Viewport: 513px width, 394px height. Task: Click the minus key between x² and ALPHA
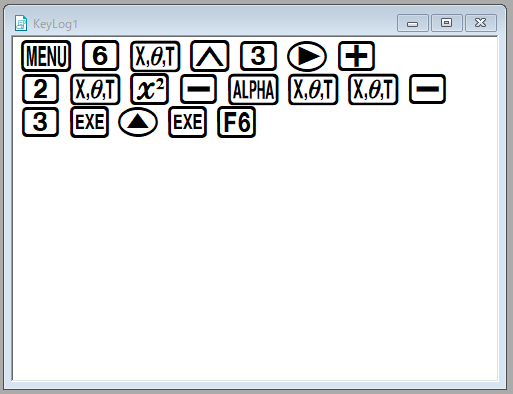coord(198,89)
